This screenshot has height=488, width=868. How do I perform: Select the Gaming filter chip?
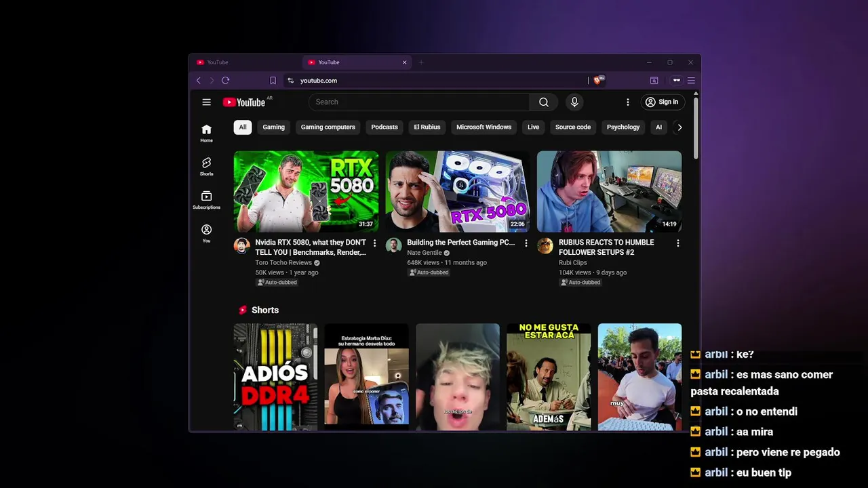click(x=274, y=127)
